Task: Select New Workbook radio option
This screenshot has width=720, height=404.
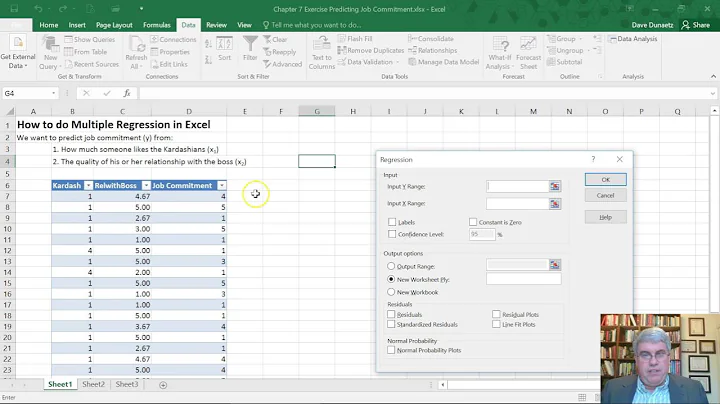Action: click(391, 292)
